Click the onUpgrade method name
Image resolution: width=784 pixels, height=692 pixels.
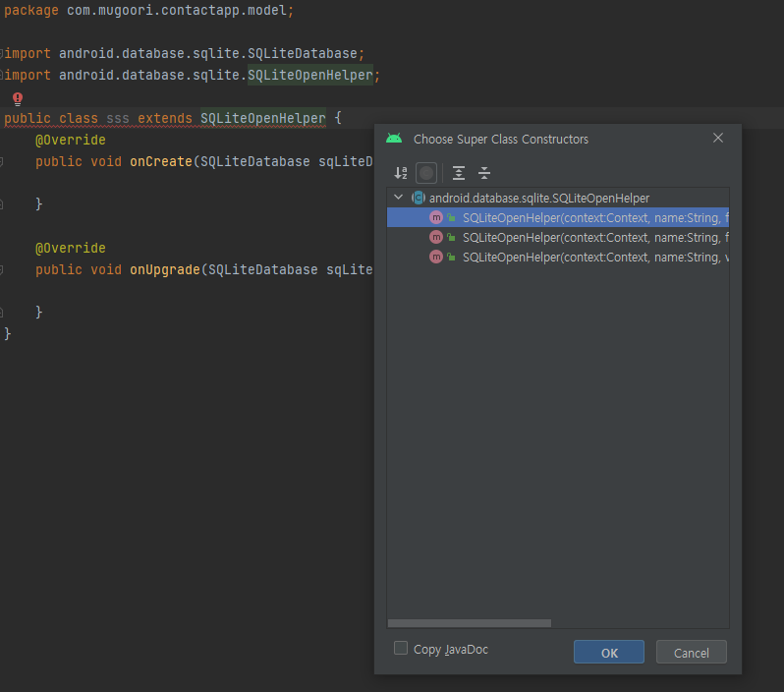pos(165,269)
